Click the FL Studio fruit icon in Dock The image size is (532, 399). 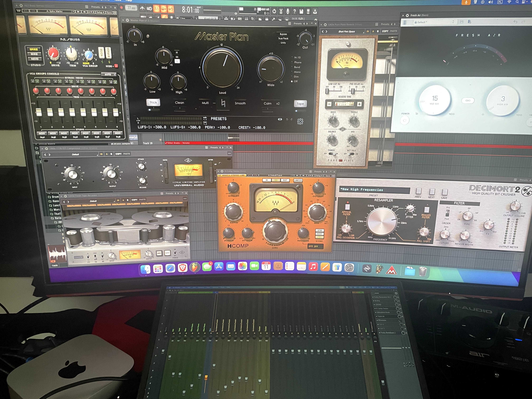[195, 267]
